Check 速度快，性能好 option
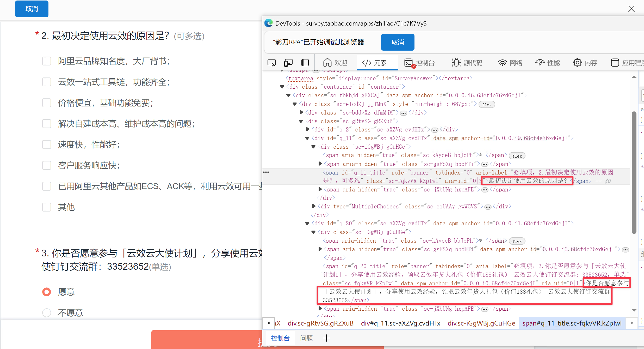Viewport: 644px width, 349px height. (47, 145)
